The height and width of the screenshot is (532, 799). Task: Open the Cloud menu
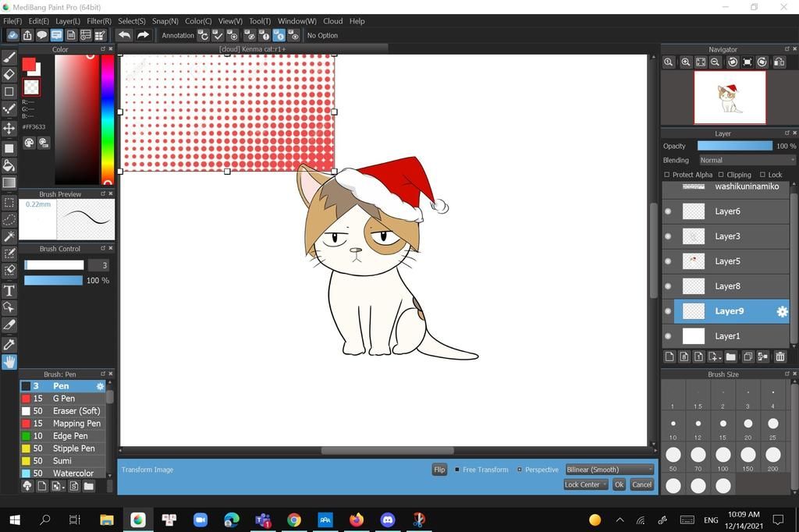point(332,21)
